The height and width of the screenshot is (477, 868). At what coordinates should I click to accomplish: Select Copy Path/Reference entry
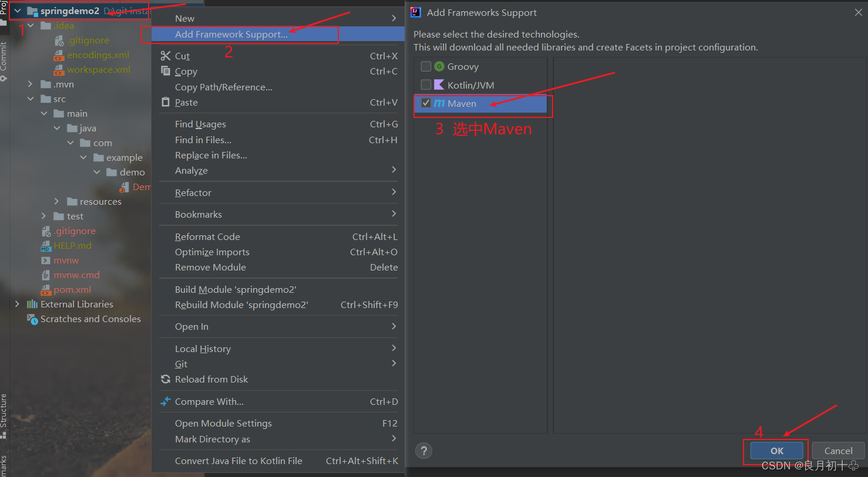click(278, 87)
